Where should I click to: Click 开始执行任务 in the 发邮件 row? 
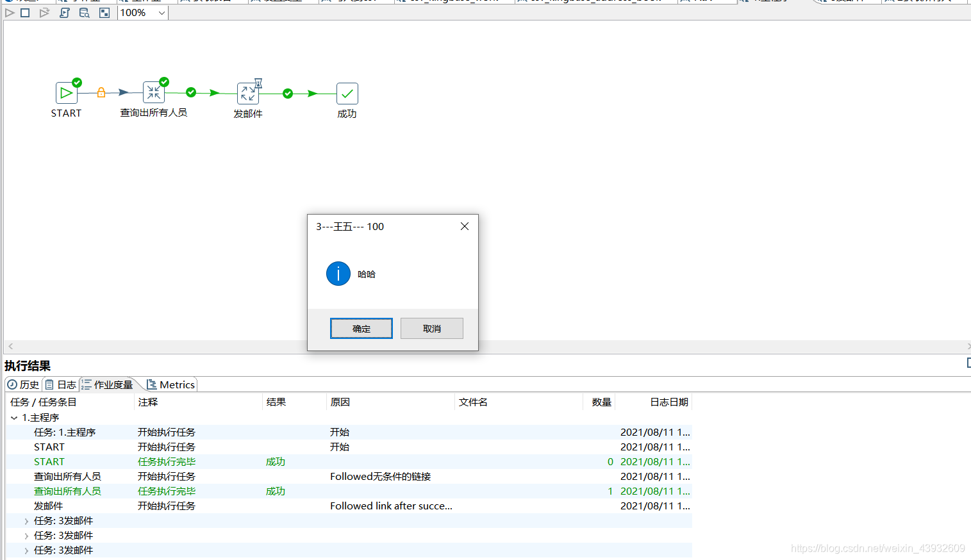[167, 506]
